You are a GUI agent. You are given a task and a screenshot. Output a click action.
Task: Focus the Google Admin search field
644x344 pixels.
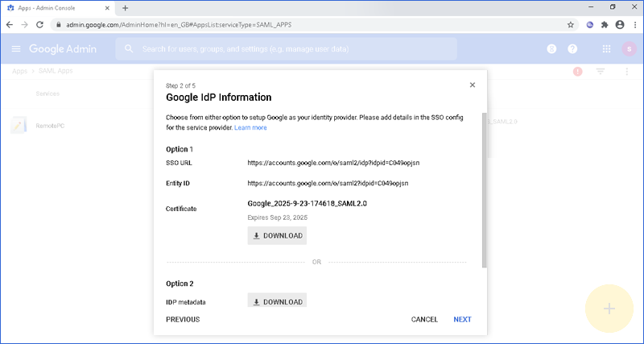(x=290, y=49)
